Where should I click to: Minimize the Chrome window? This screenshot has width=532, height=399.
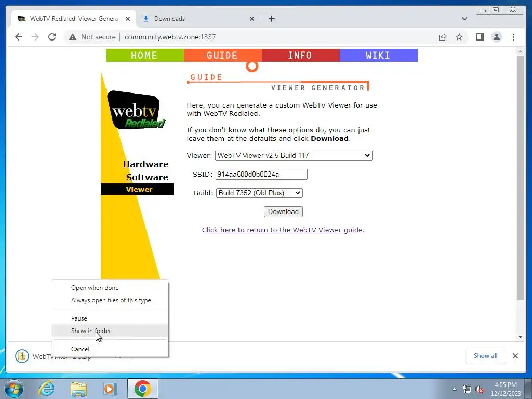[483, 10]
